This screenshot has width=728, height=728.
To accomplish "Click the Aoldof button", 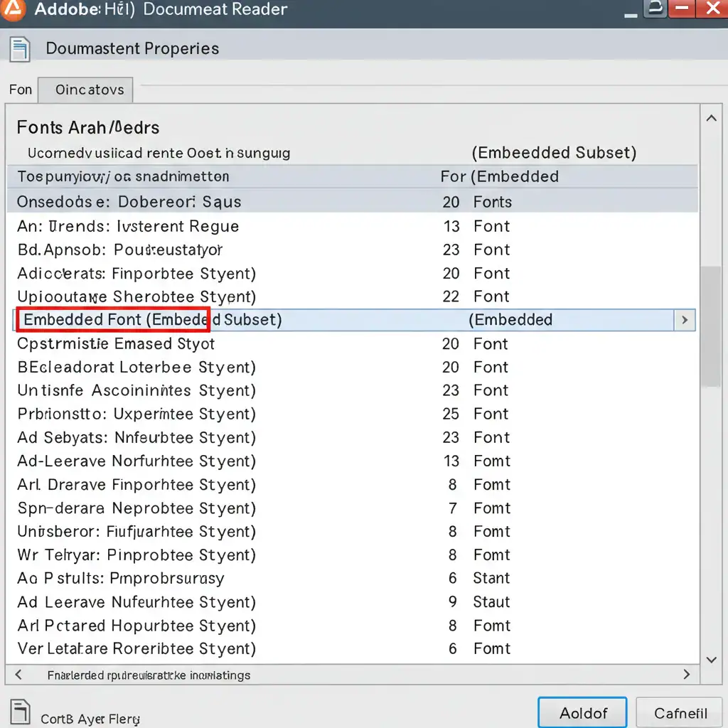I will tap(583, 712).
